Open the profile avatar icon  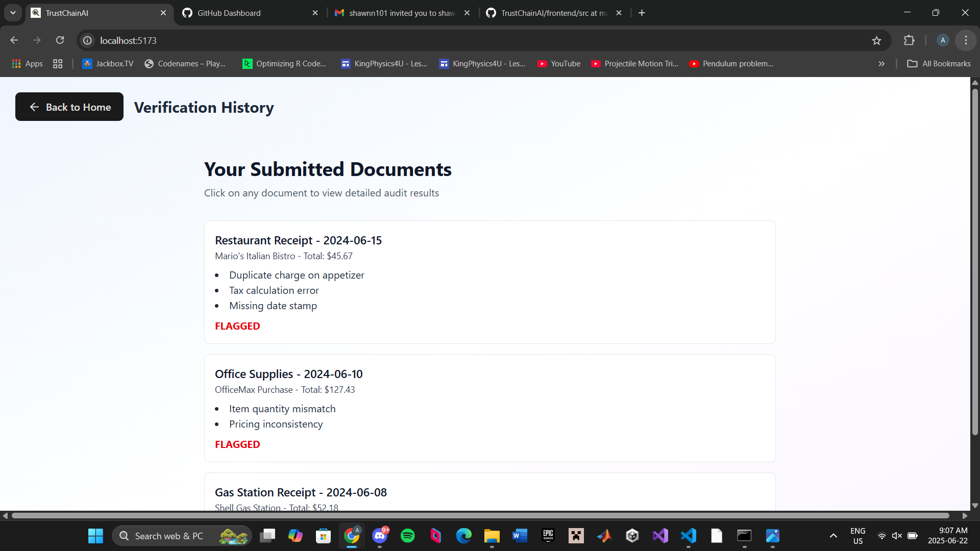click(943, 40)
